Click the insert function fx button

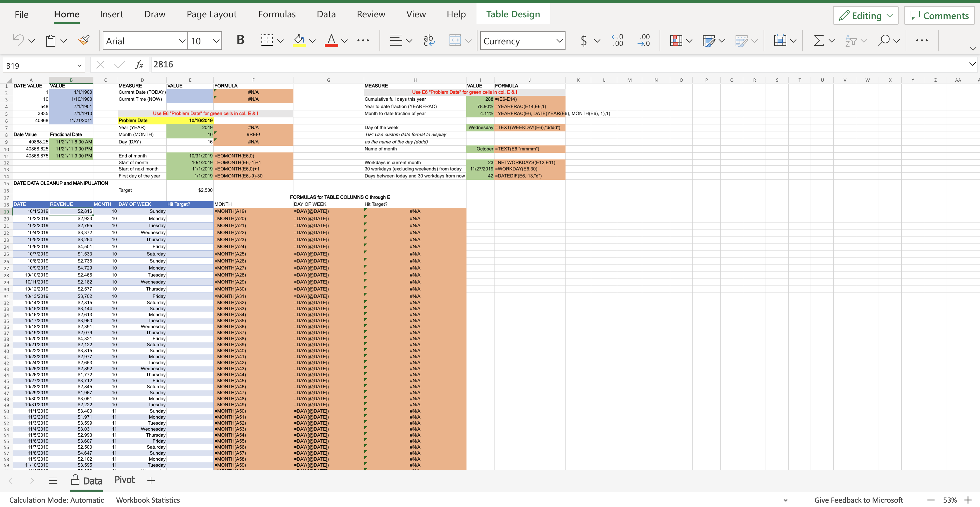click(139, 65)
